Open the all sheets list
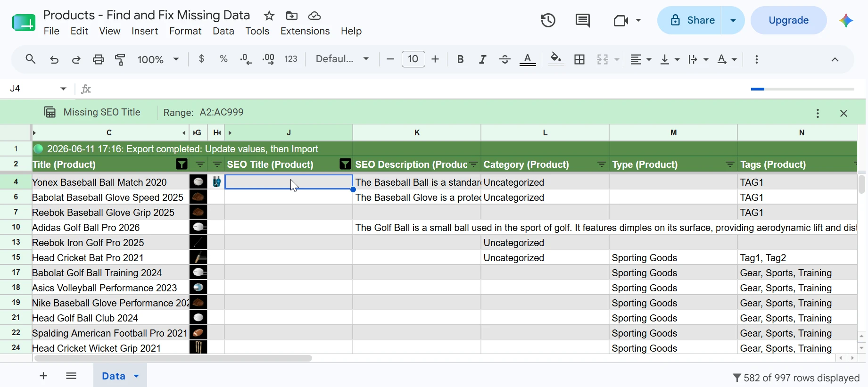The image size is (868, 387). point(71,376)
